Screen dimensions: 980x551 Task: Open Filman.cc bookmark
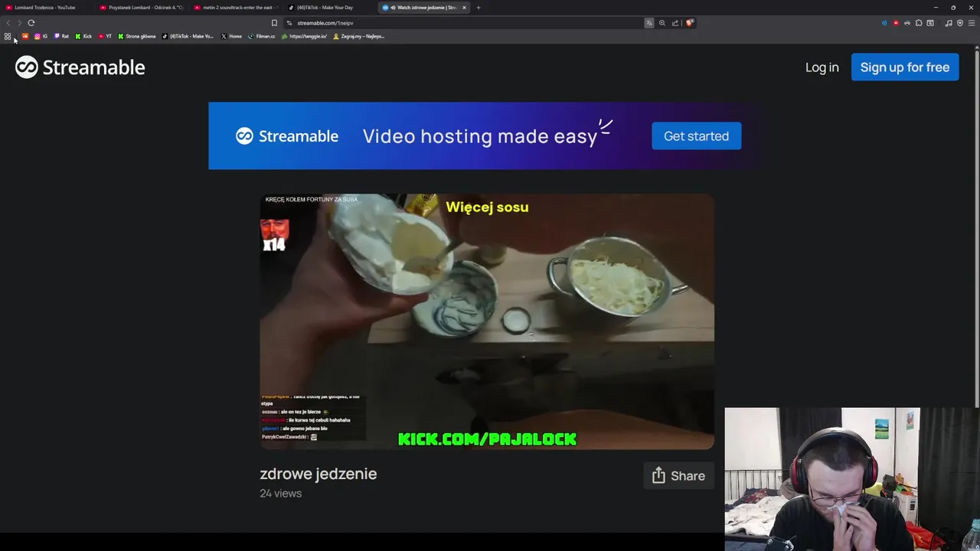tap(261, 36)
